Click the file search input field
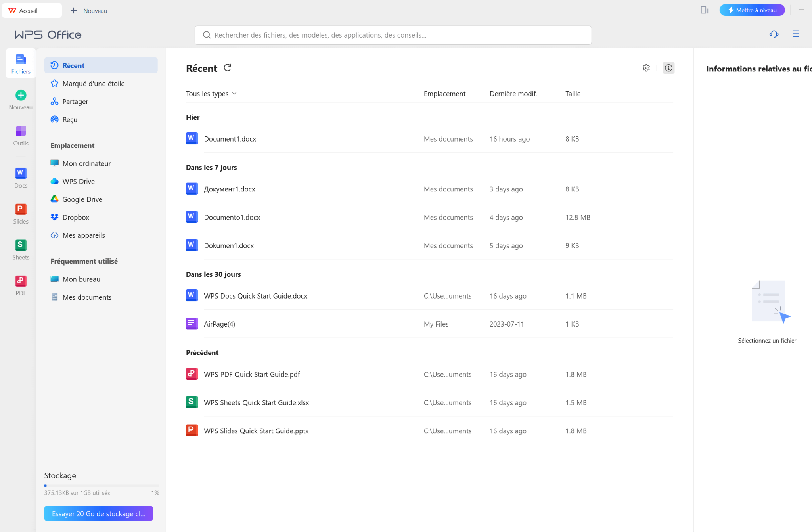Screen dimensions: 812x532 (x=393, y=35)
